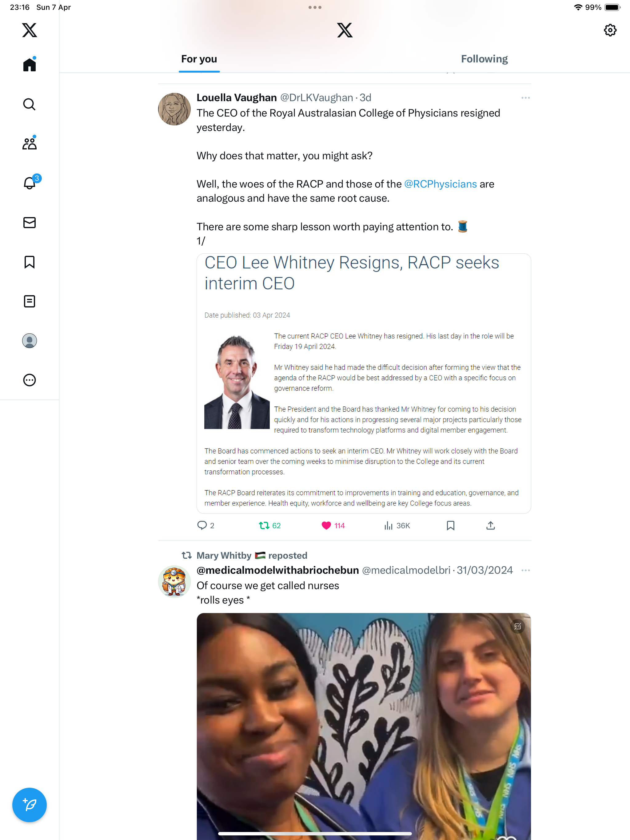Image resolution: width=630 pixels, height=840 pixels.
Task: Go to the Home icon
Action: pyautogui.click(x=29, y=64)
